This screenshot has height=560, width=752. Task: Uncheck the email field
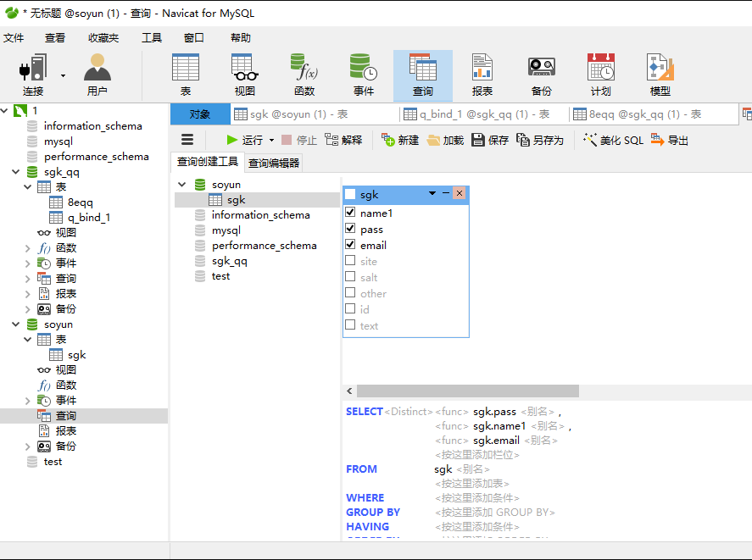(x=350, y=244)
